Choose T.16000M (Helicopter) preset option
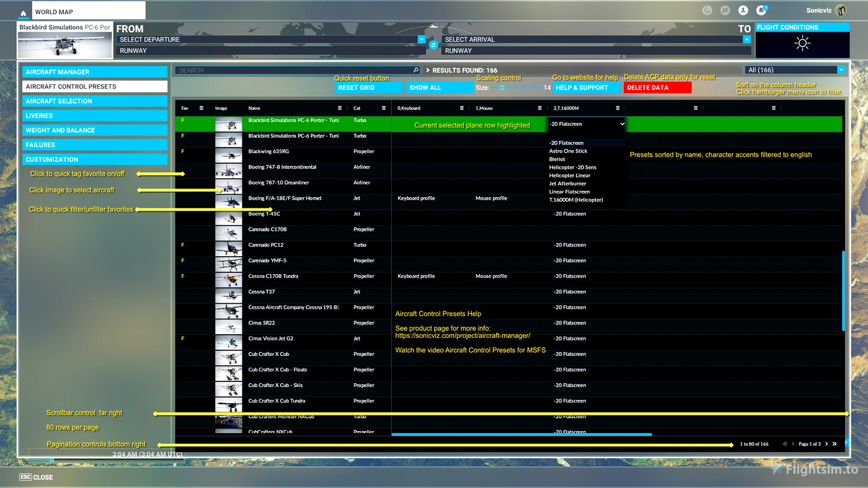 click(x=576, y=200)
